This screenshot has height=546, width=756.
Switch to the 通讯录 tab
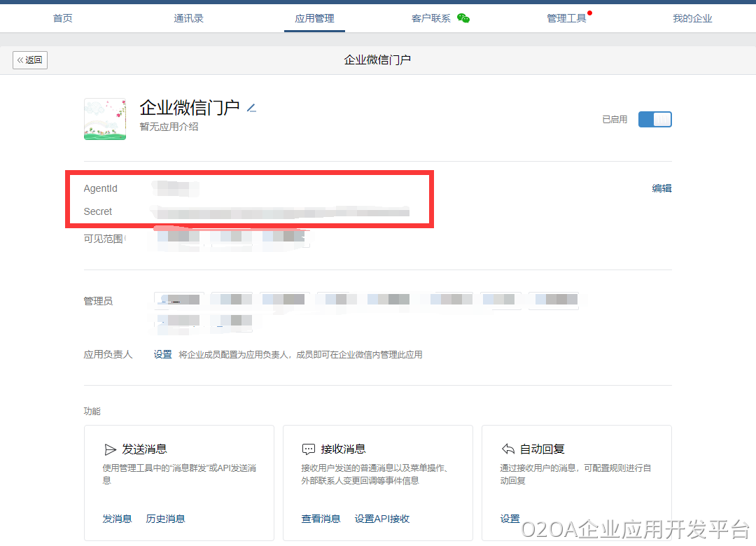pos(189,18)
